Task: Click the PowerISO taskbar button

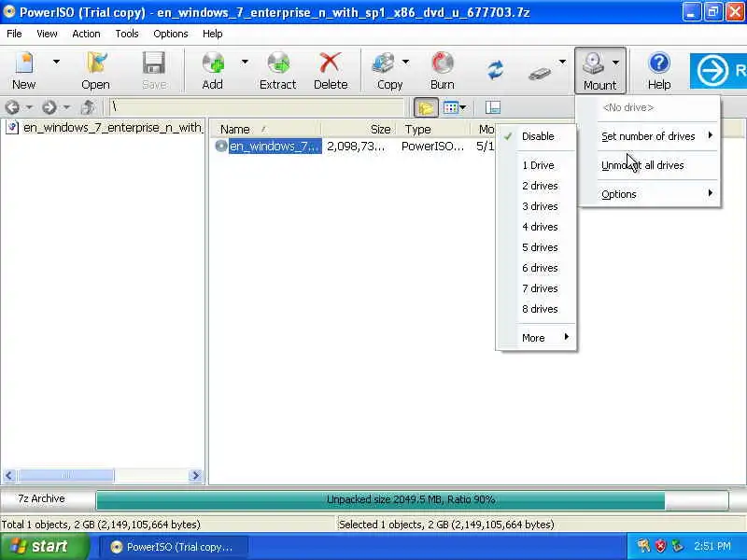Action: coord(174,547)
